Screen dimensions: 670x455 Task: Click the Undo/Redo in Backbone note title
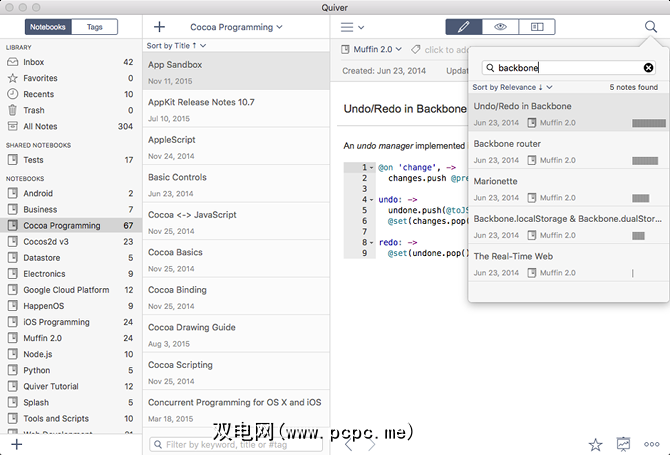405,109
